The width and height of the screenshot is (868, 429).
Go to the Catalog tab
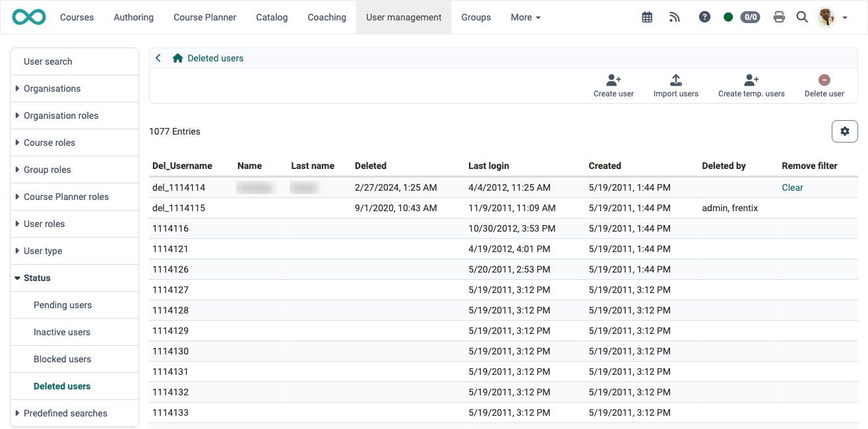point(272,17)
